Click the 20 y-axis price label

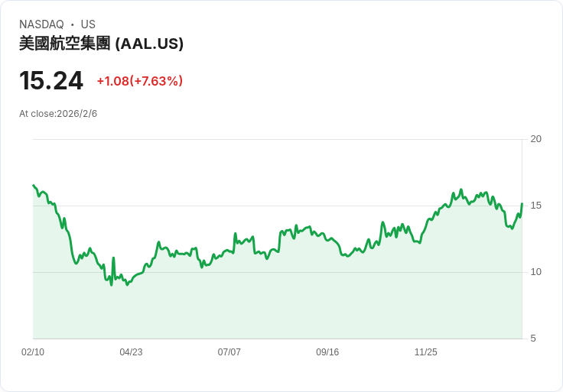point(535,139)
